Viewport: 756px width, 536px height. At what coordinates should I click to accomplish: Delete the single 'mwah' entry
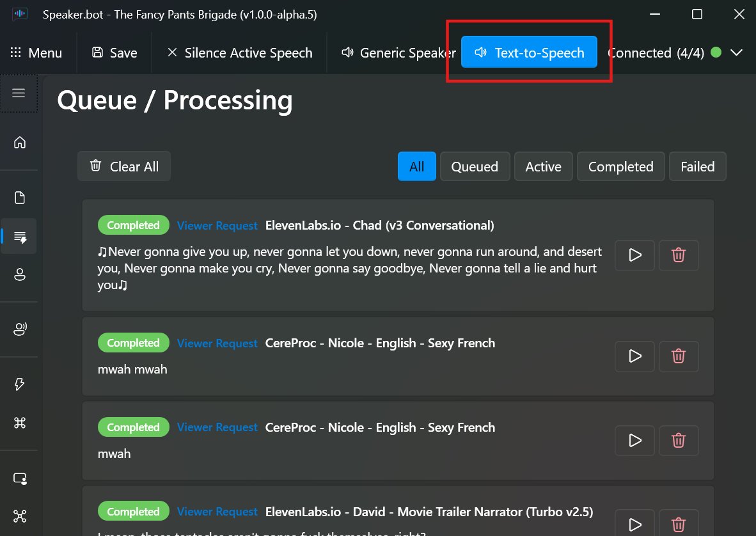pos(679,441)
